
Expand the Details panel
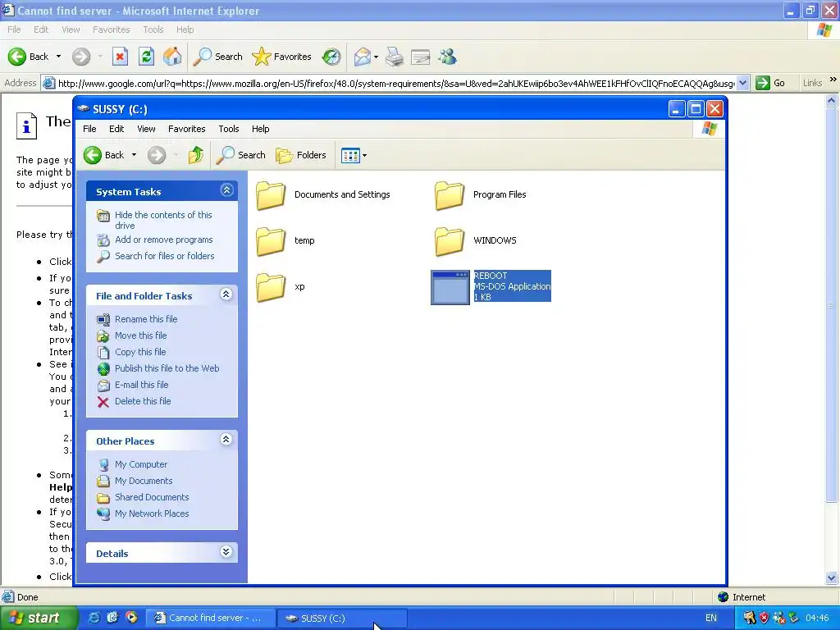click(226, 552)
